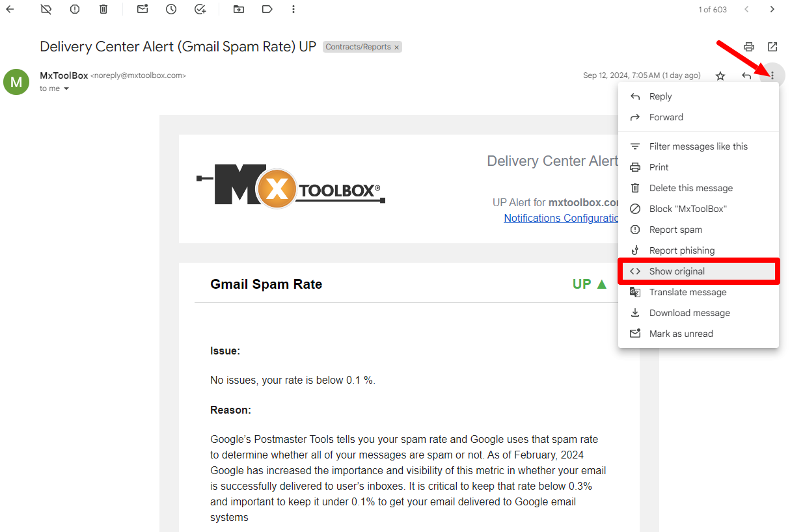
Task: Expand the 'to me' recipient details arrow
Action: (x=66, y=89)
